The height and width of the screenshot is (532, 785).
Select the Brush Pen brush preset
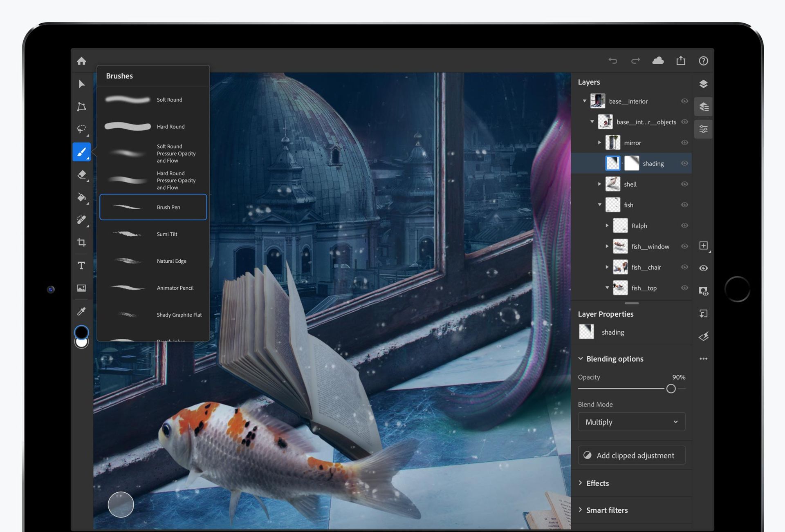tap(153, 207)
